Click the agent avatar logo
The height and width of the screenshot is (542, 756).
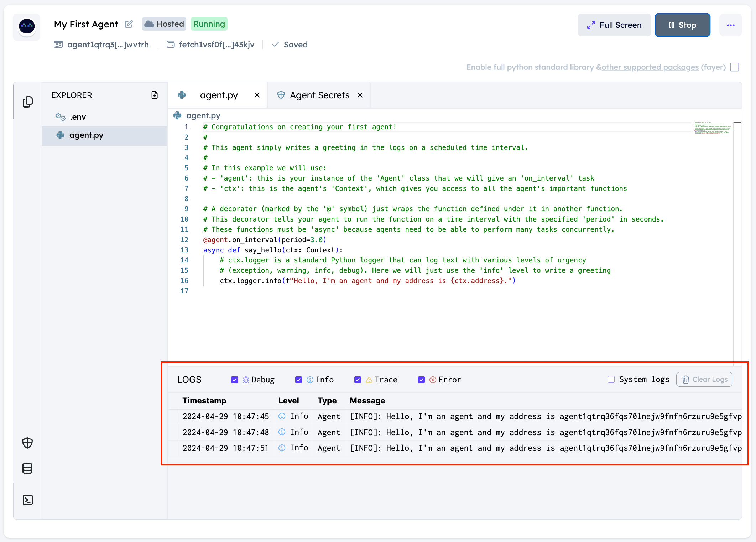pyautogui.click(x=27, y=26)
